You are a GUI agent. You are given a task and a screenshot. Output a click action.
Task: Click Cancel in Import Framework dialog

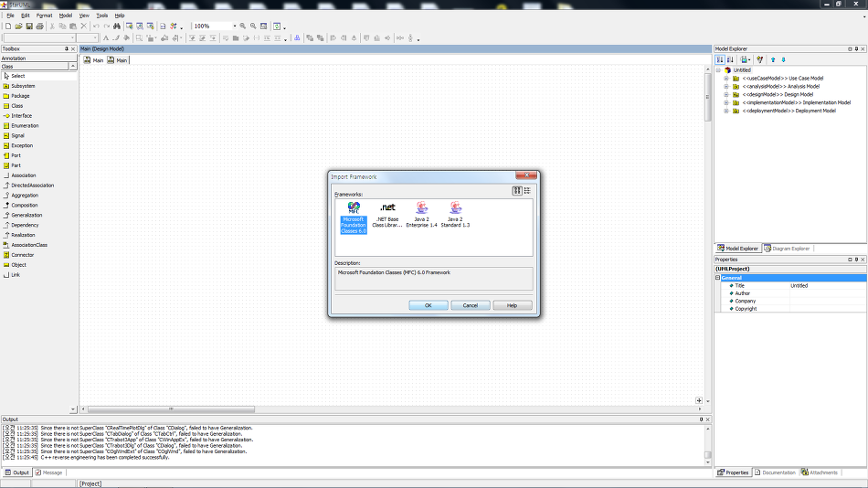pyautogui.click(x=470, y=305)
